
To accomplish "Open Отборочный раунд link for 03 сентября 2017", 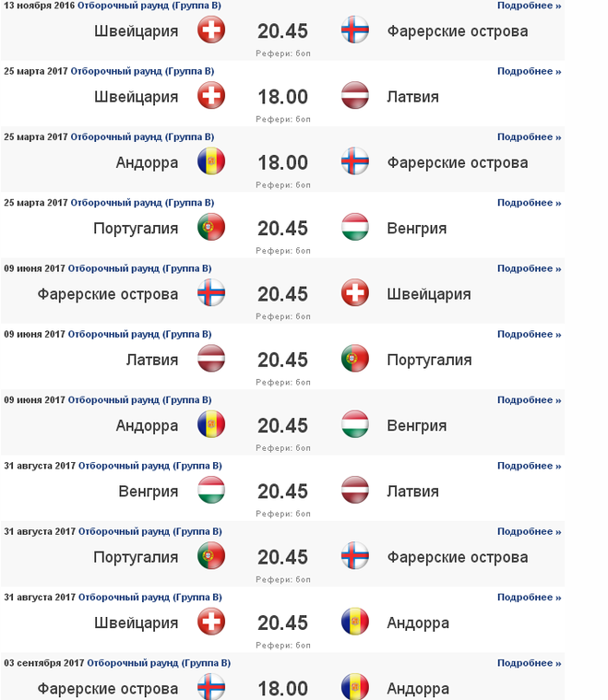I will pyautogui.click(x=159, y=663).
